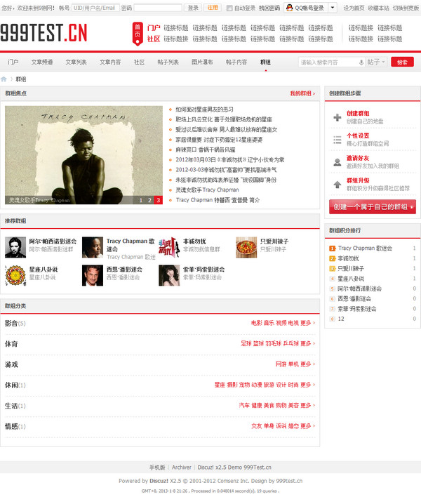Select the 群组 nav tab
The width and height of the screenshot is (421, 504).
[x=265, y=62]
